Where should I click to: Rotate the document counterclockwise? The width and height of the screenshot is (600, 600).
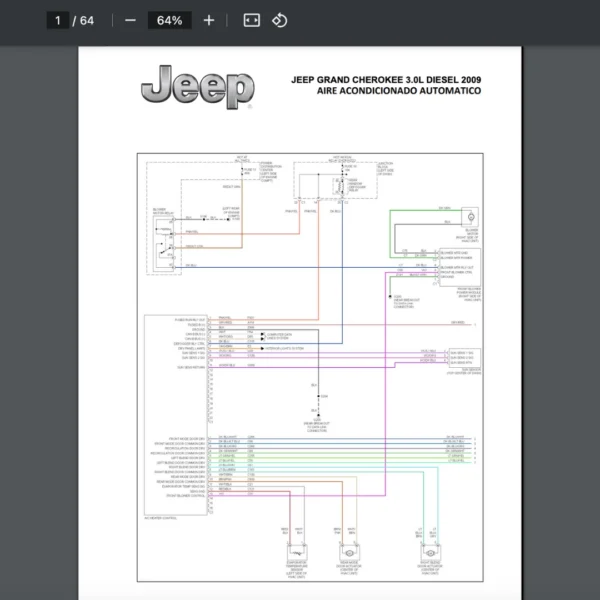(x=280, y=20)
